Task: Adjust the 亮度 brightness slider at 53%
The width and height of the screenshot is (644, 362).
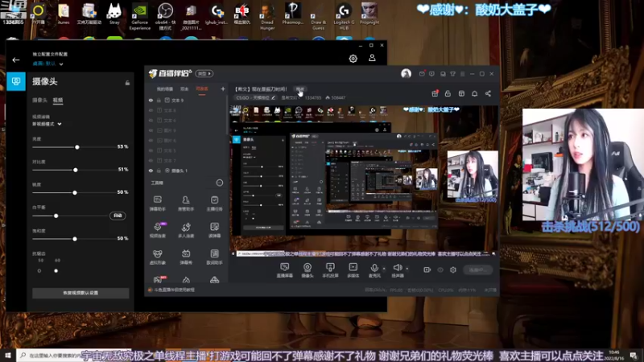Action: (76, 147)
